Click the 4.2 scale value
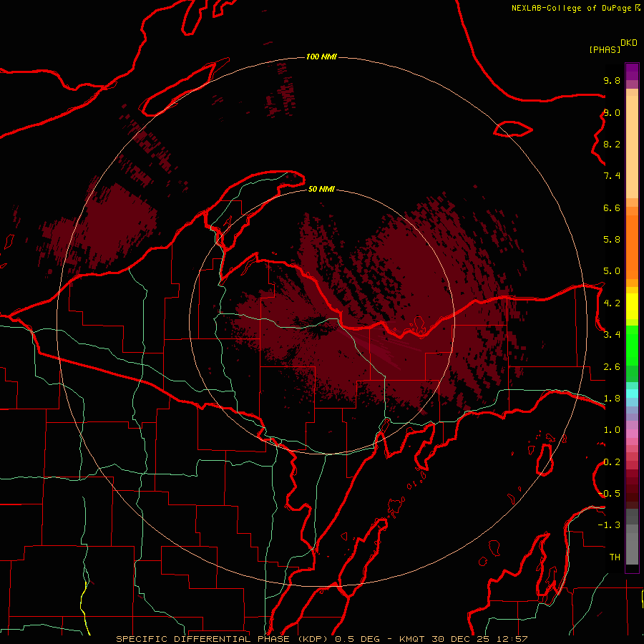The image size is (644, 644). coord(612,303)
